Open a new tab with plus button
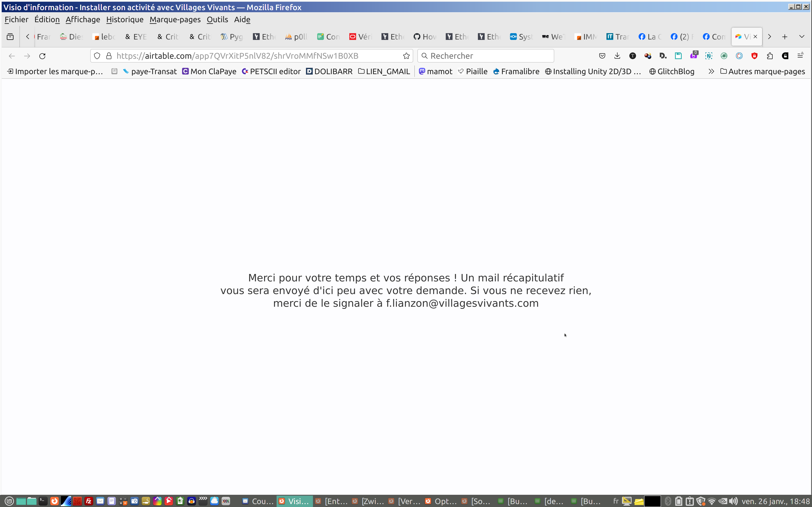Image resolution: width=812 pixels, height=507 pixels. 785,37
